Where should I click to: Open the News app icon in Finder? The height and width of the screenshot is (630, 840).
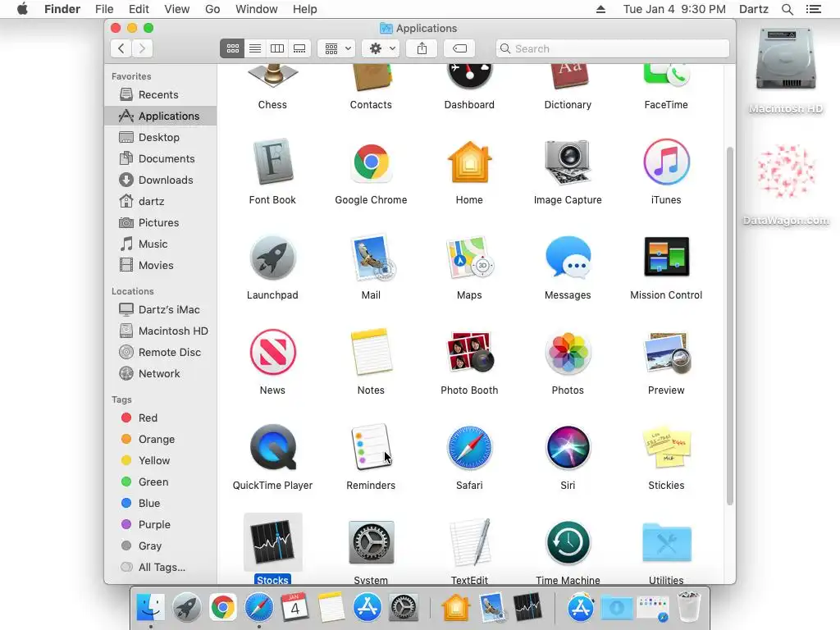click(272, 353)
